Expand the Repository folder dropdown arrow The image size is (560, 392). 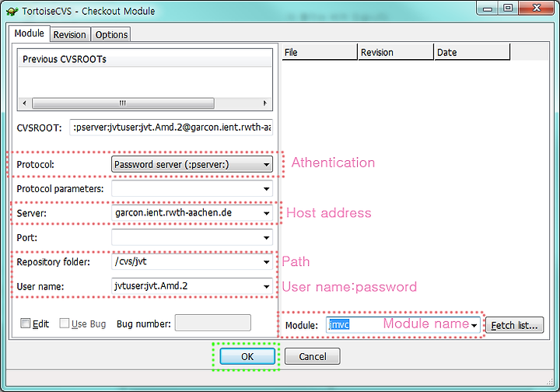coord(267,261)
